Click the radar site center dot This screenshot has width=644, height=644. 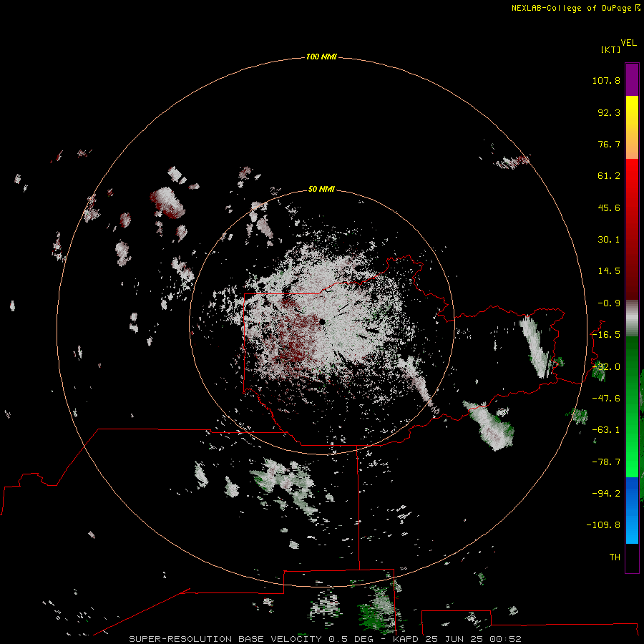pos(323,321)
